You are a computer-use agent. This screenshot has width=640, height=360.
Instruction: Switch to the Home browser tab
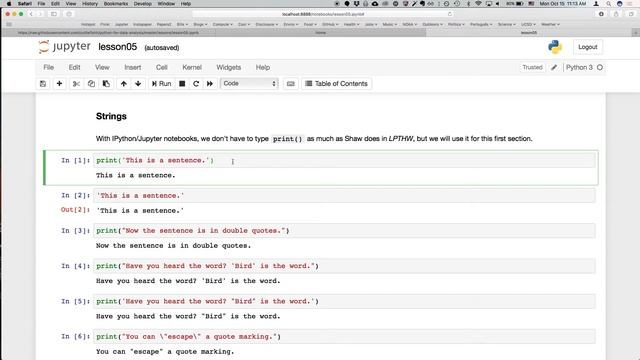(x=321, y=33)
